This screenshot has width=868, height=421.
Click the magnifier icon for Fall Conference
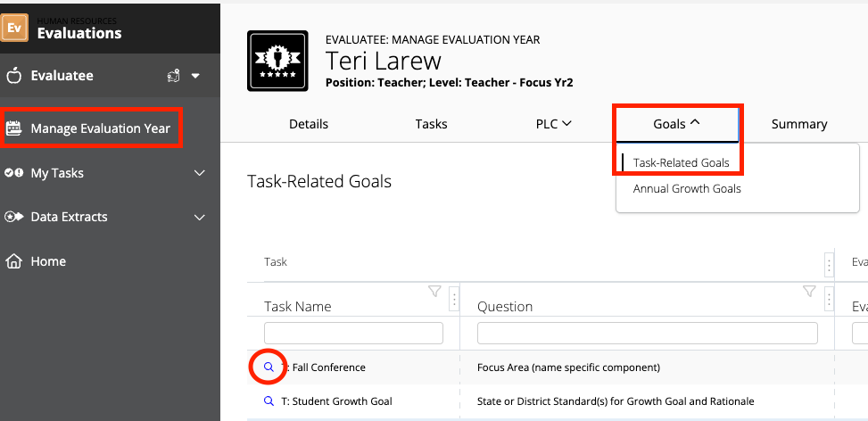(x=269, y=367)
